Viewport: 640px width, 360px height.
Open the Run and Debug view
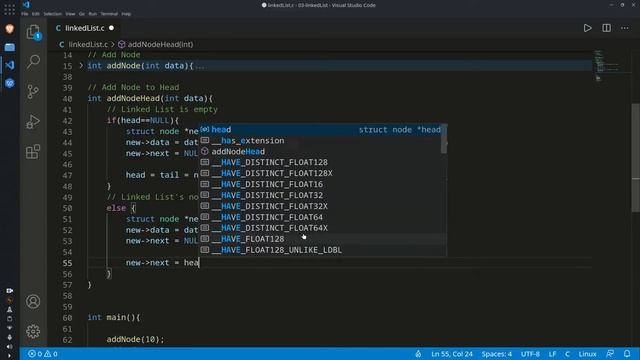click(33, 121)
